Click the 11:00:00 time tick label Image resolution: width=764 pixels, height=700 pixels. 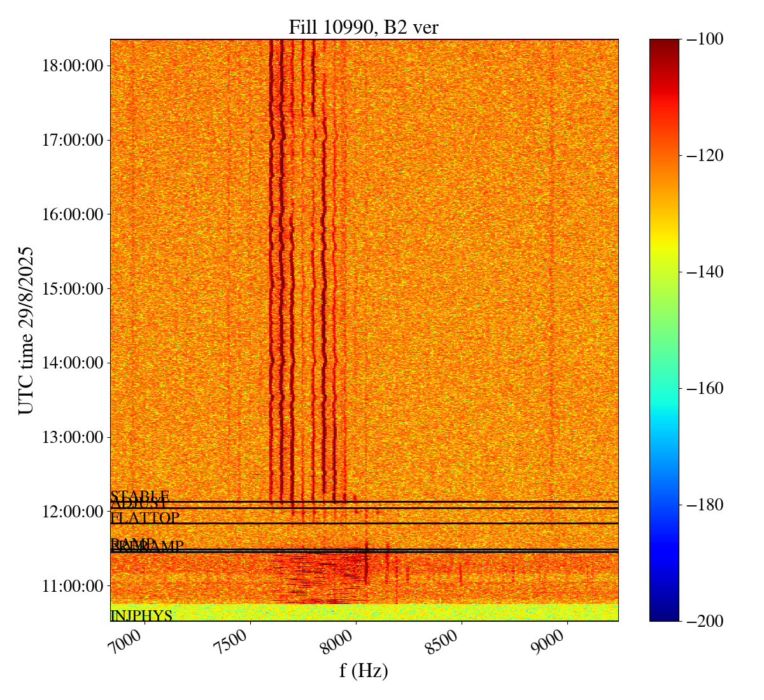tap(73, 585)
